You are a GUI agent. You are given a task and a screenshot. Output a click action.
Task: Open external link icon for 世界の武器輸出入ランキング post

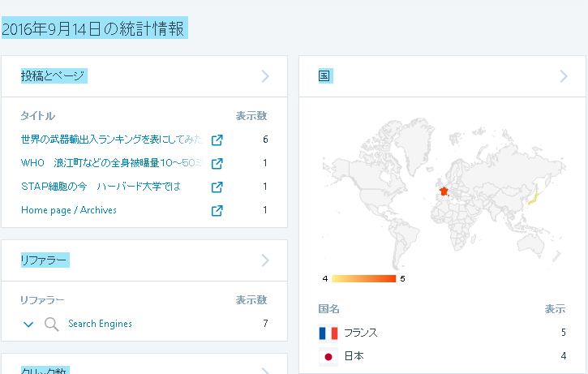[x=217, y=140]
